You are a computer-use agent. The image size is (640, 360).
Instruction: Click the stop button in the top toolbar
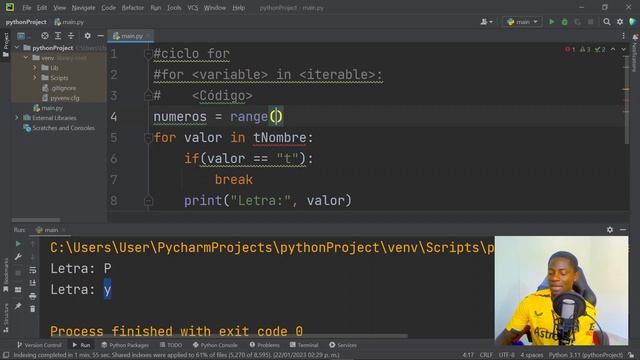pos(590,22)
